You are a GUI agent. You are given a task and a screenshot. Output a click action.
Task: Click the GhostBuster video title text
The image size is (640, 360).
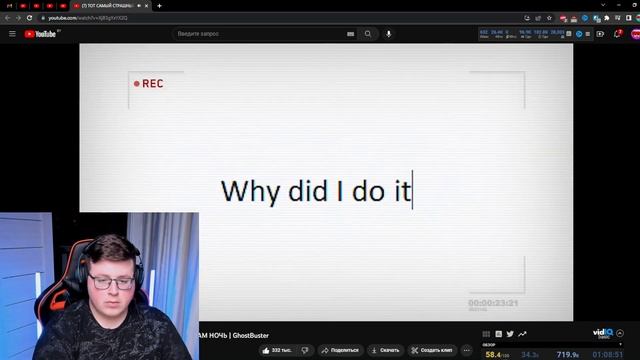(x=233, y=336)
